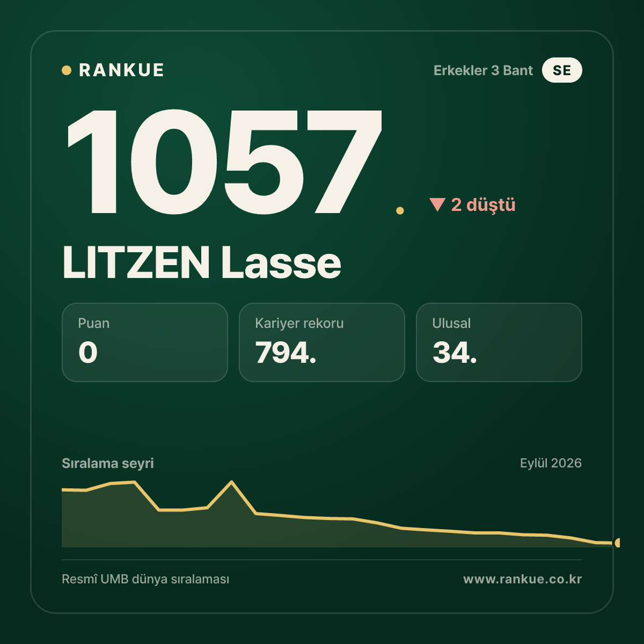
Task: Open the www.rankue.co.kr link
Action: click(x=523, y=579)
